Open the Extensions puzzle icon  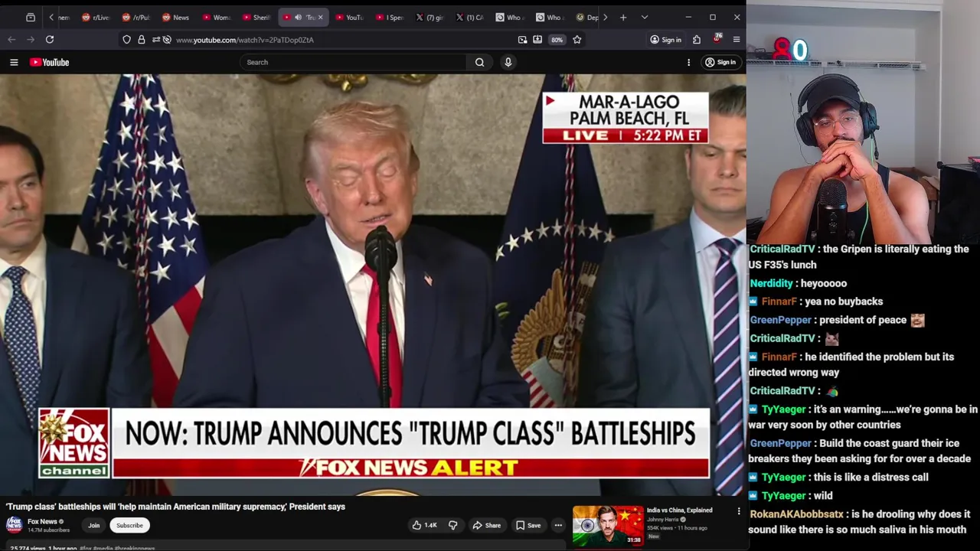(697, 40)
